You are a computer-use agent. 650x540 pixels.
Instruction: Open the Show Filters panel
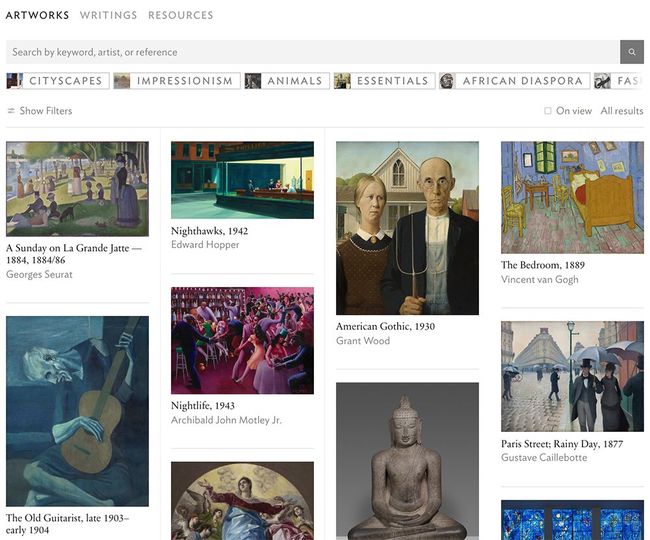click(x=40, y=111)
